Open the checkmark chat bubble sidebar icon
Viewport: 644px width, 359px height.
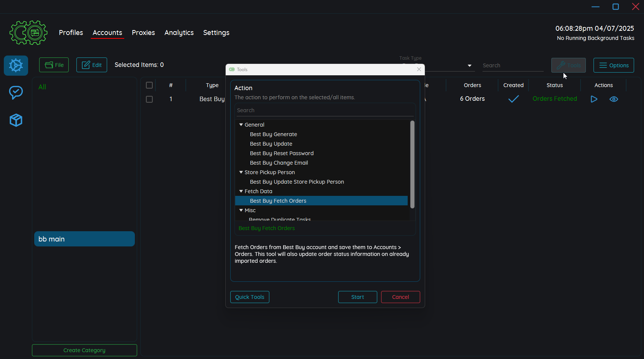[x=16, y=92]
